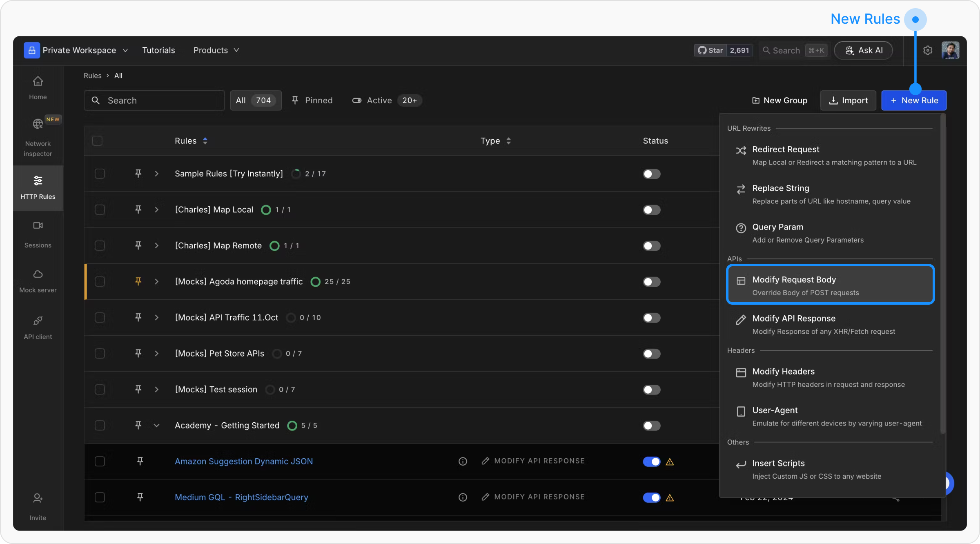The image size is (980, 544).
Task: Go to Sessions in sidebar
Action: tap(38, 225)
